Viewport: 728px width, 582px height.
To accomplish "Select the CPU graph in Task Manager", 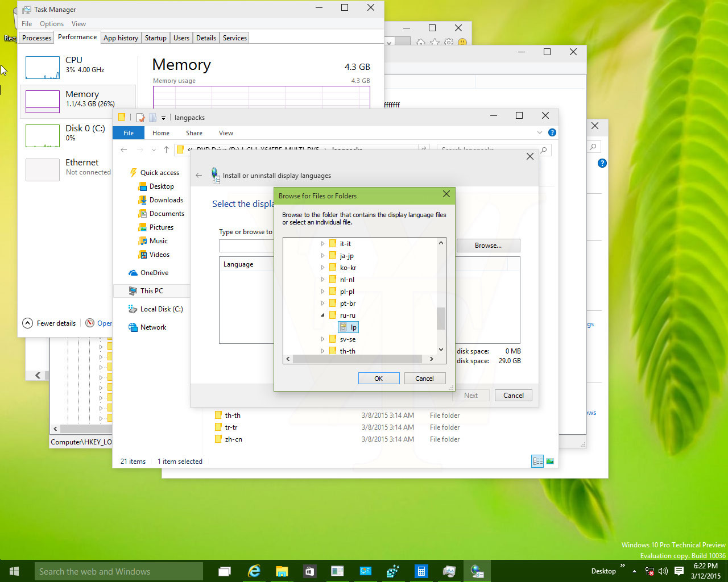I will point(43,68).
